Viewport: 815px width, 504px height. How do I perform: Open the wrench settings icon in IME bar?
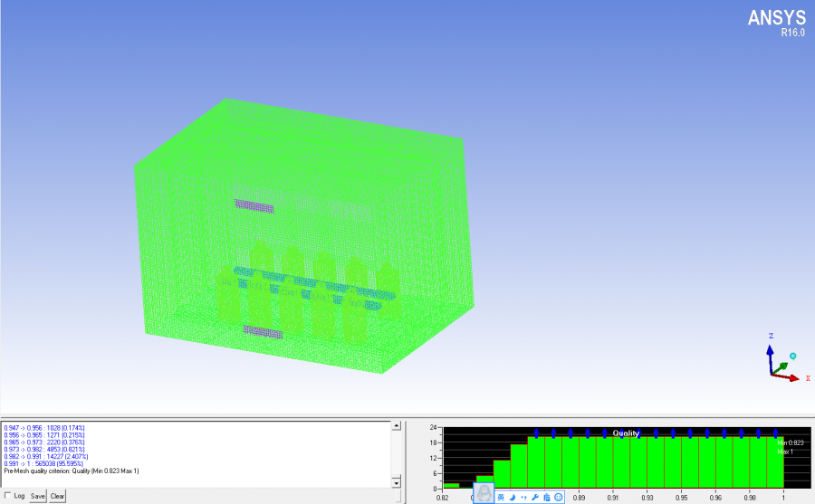pyautogui.click(x=535, y=498)
